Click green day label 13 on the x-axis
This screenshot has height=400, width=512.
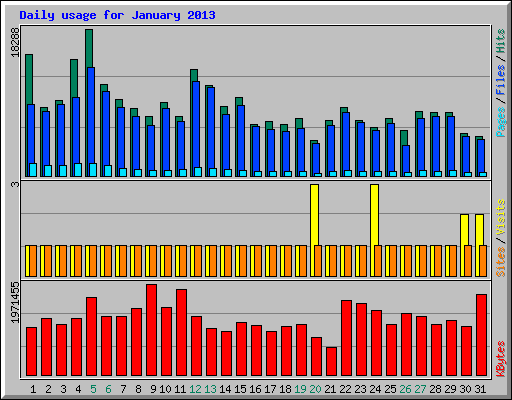(210, 389)
